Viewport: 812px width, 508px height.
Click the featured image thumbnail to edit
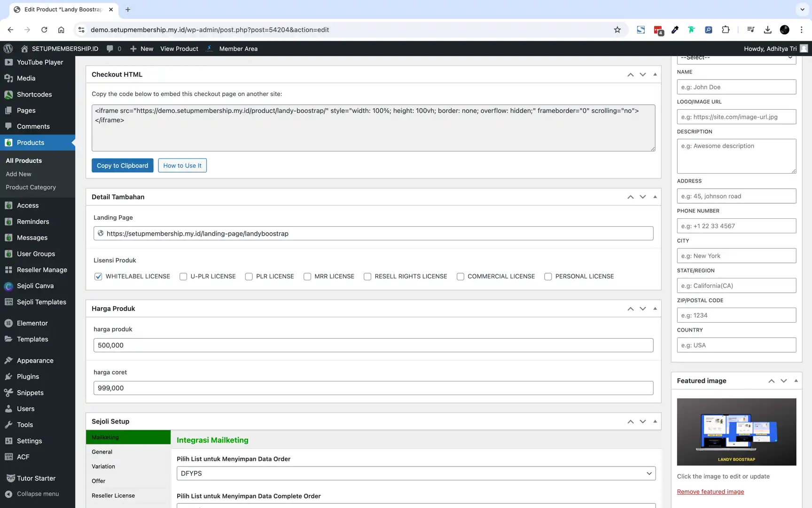click(736, 432)
